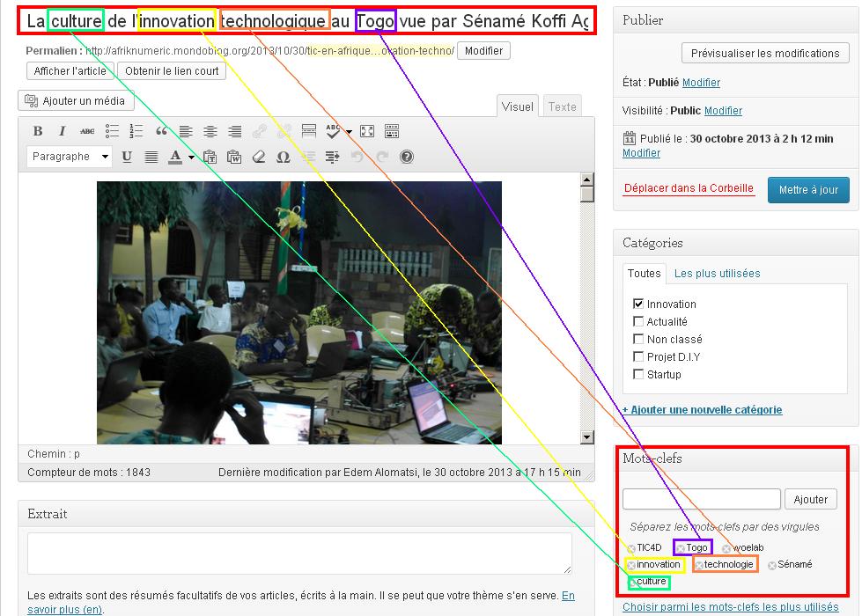The height and width of the screenshot is (616, 862).
Task: Click the Déplacer dans la Corbeille link
Action: point(689,188)
